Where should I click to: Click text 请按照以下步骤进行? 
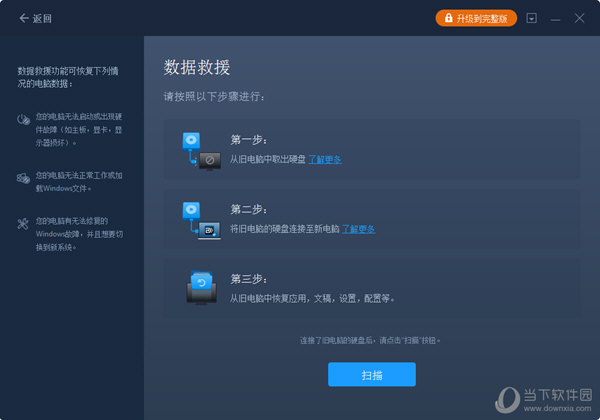click(x=214, y=96)
